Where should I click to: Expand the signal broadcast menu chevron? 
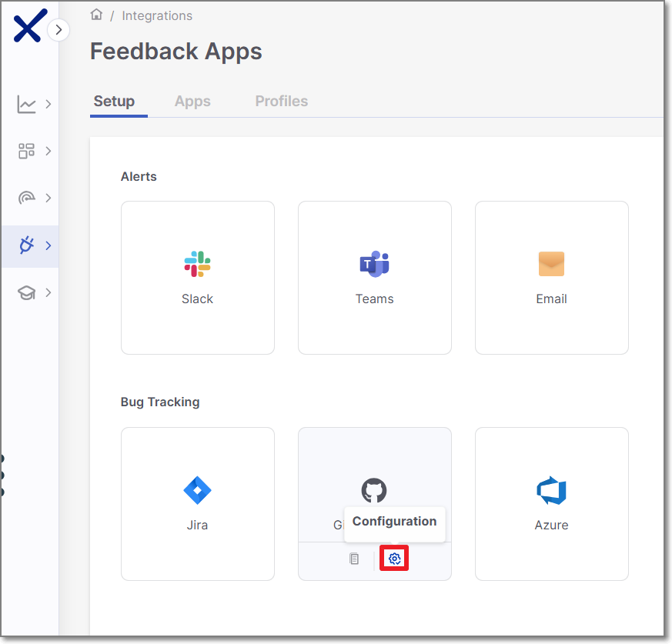[x=48, y=198]
